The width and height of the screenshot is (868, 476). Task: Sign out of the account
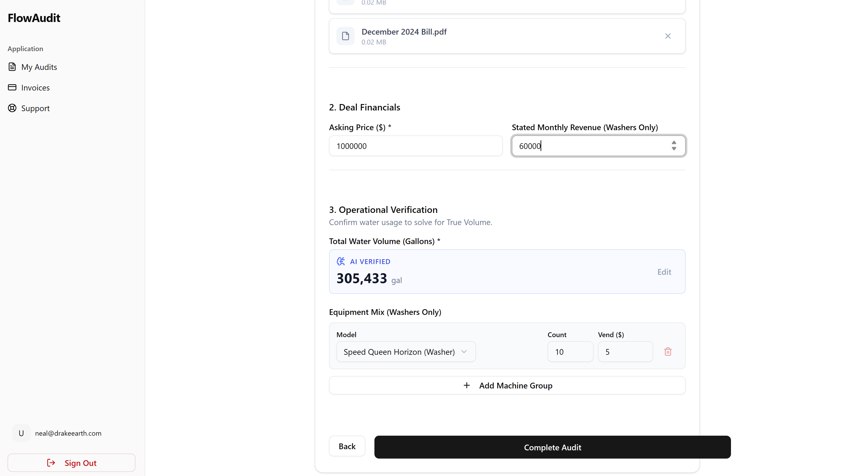point(71,463)
